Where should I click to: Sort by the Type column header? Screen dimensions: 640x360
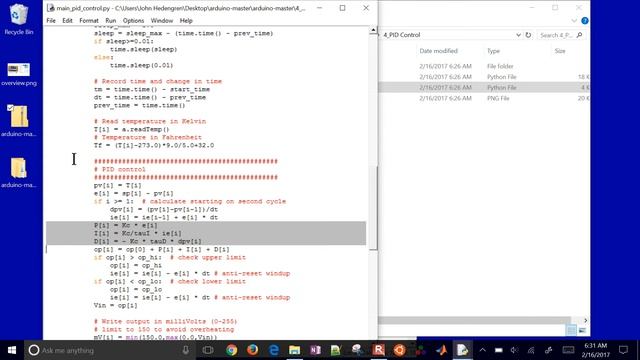click(x=493, y=51)
